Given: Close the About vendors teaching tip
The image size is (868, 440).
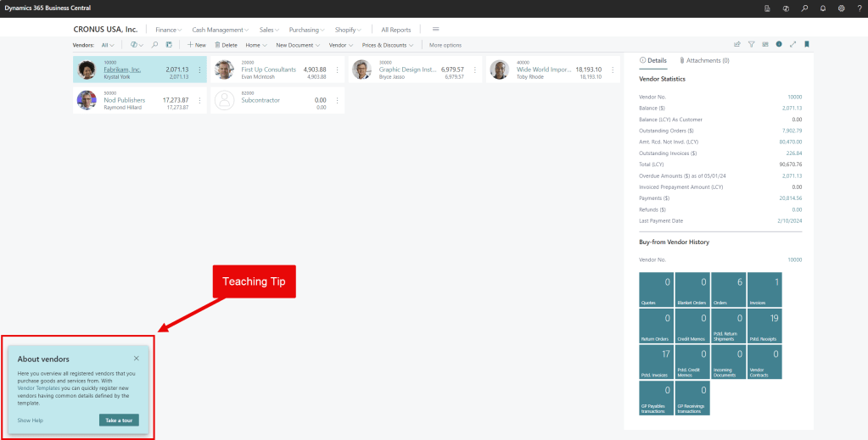Looking at the screenshot, I should (x=136, y=359).
